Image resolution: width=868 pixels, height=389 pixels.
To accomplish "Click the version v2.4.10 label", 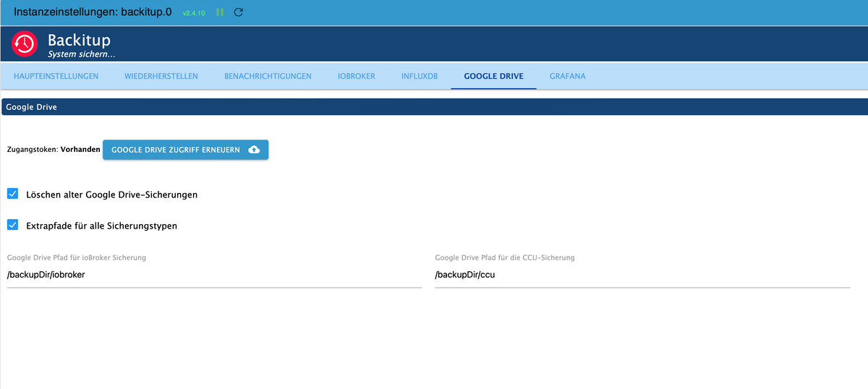I will (194, 13).
